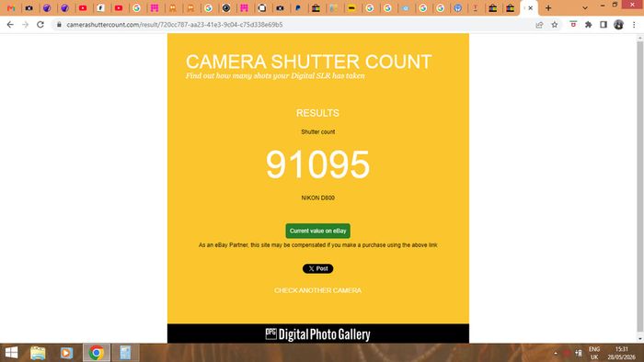
Task: Click the RESULTS heading
Action: pos(318,113)
